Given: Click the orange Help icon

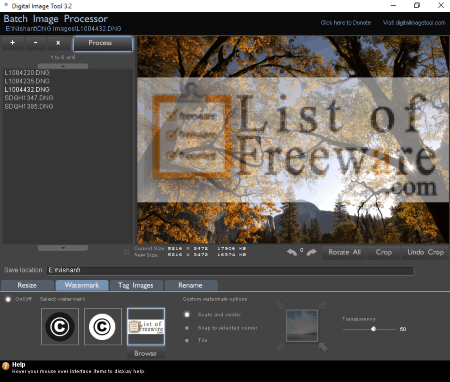Looking at the screenshot, I should [6, 366].
